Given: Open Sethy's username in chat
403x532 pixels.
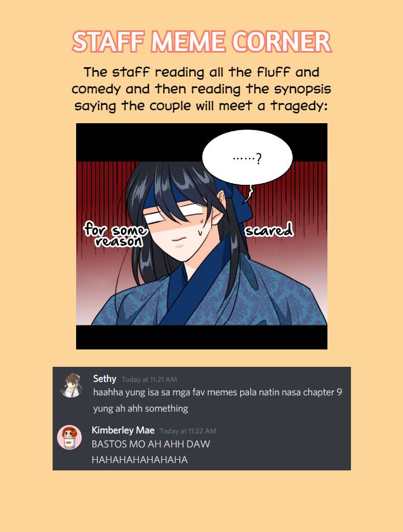Looking at the screenshot, I should (105, 379).
